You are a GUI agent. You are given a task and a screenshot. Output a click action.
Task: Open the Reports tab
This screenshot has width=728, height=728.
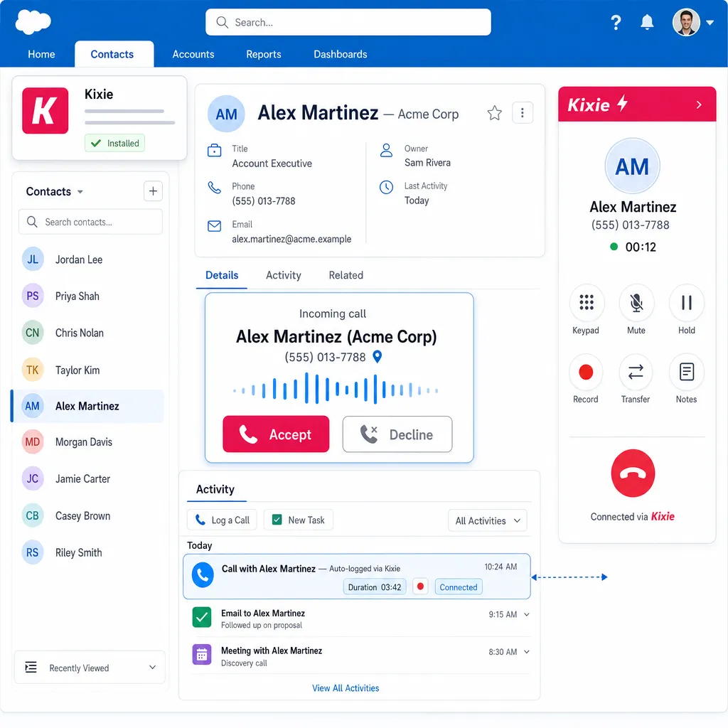tap(263, 54)
